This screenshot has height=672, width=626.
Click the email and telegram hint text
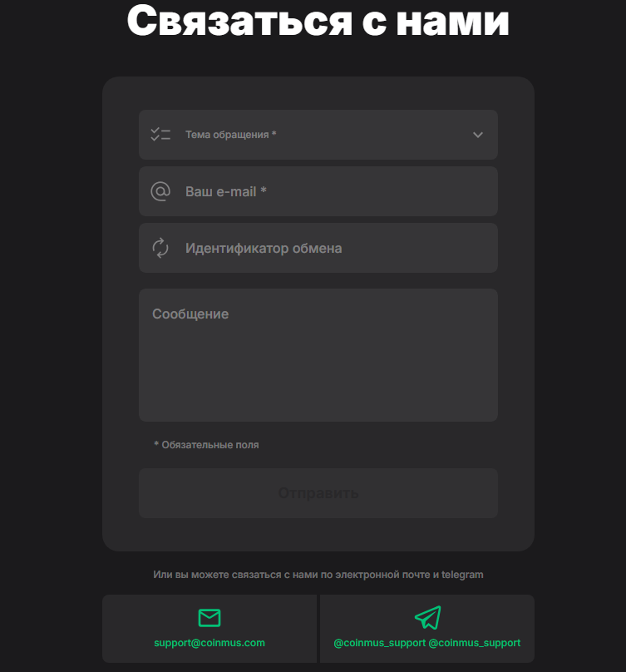click(318, 575)
